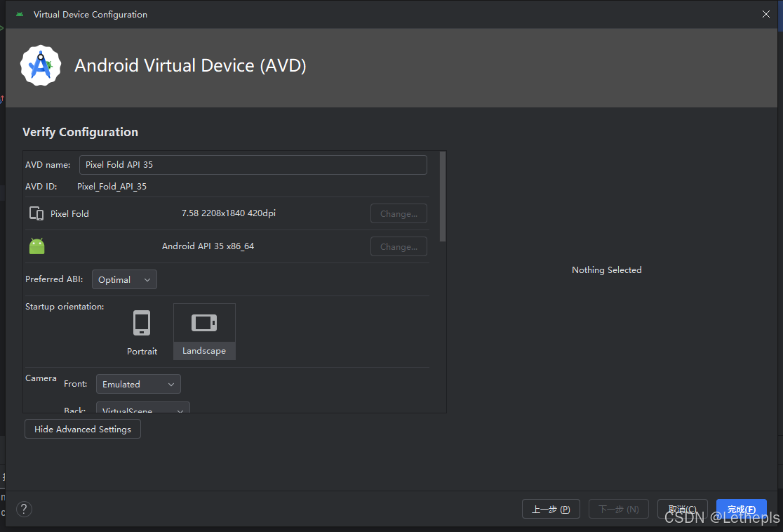Image resolution: width=783 pixels, height=532 pixels.
Task: Click the 7.58 2208x1840 420dpi text
Action: point(228,213)
